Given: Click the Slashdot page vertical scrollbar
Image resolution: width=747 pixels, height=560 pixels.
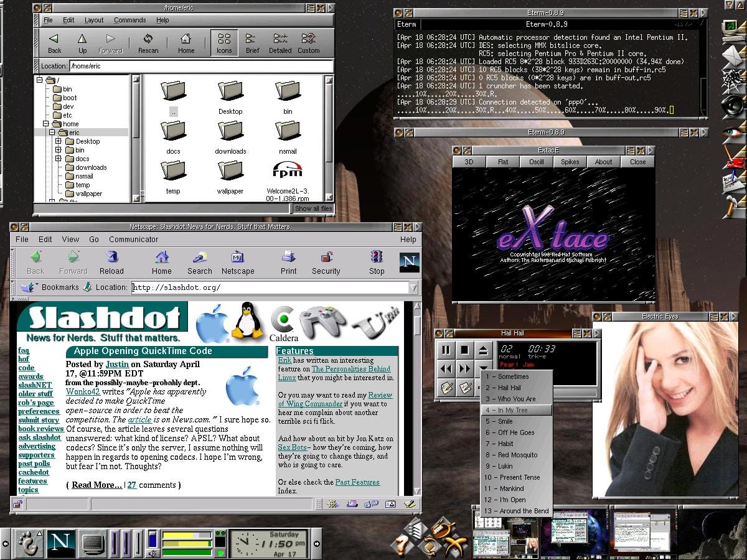Looking at the screenshot, I should click(x=417, y=398).
